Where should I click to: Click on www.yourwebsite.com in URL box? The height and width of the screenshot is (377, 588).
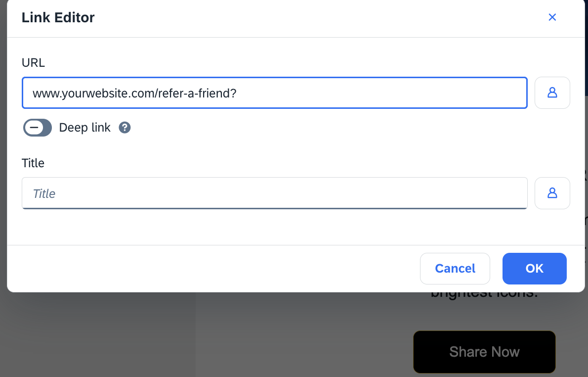tap(93, 93)
